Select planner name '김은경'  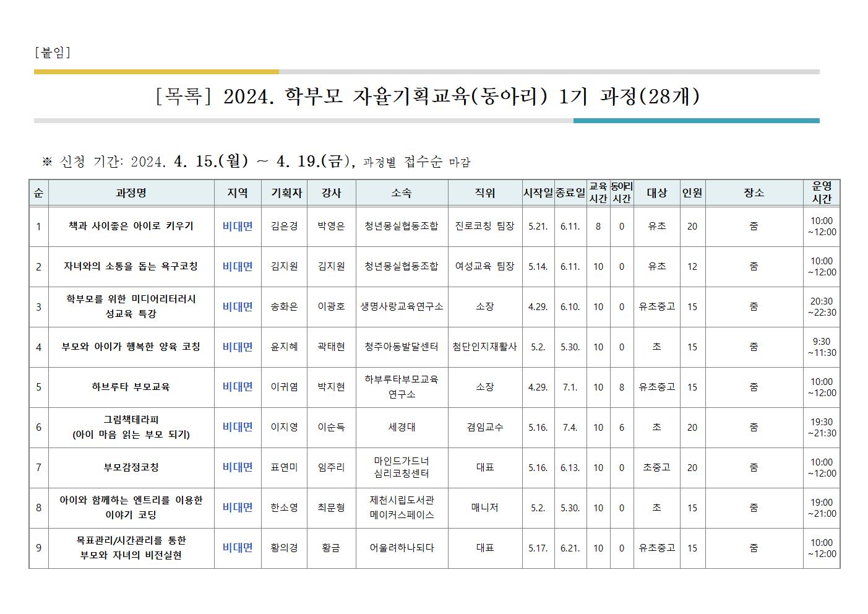[285, 227]
